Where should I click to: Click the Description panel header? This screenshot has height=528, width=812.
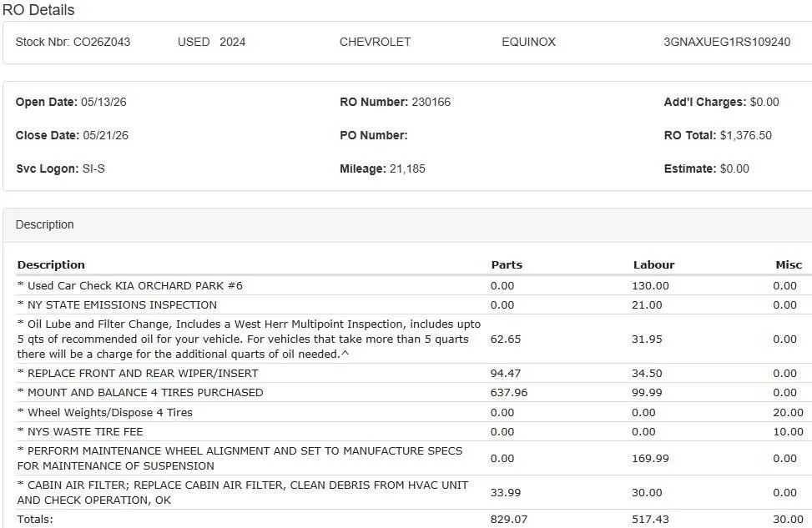tap(407, 224)
